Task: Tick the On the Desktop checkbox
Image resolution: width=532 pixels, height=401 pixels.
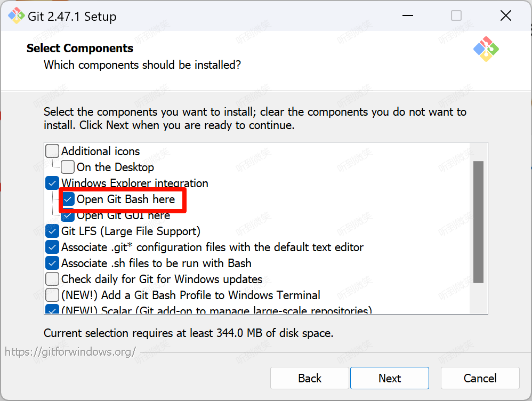Action: (x=68, y=167)
